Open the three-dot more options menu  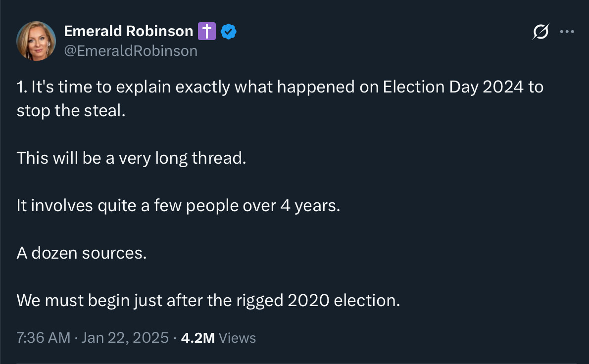567,32
